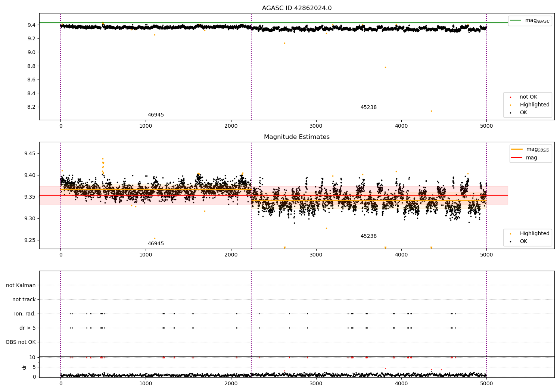
Task: Click the 5 tick on the dr axis
Action: tap(34, 367)
